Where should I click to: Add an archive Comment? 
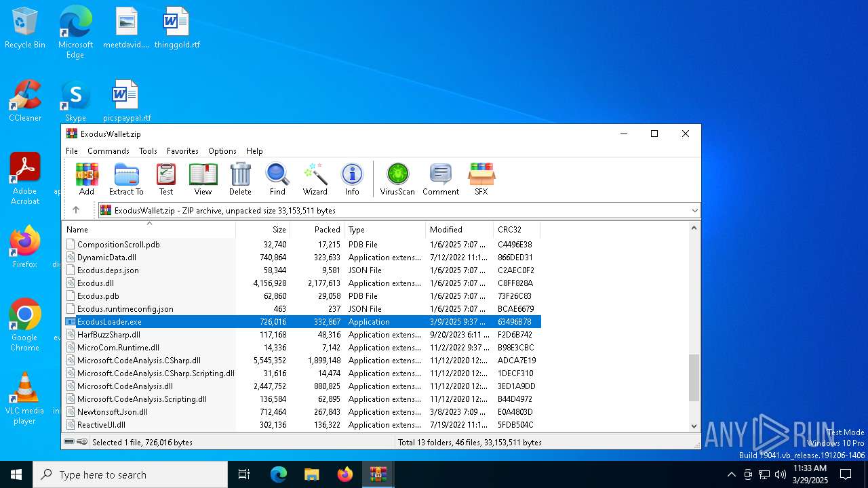(x=441, y=179)
